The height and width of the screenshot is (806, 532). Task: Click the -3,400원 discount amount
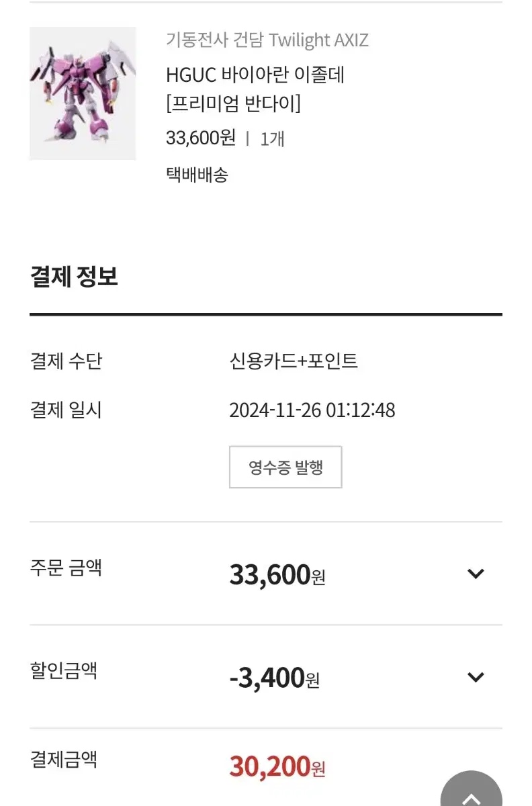click(x=275, y=678)
